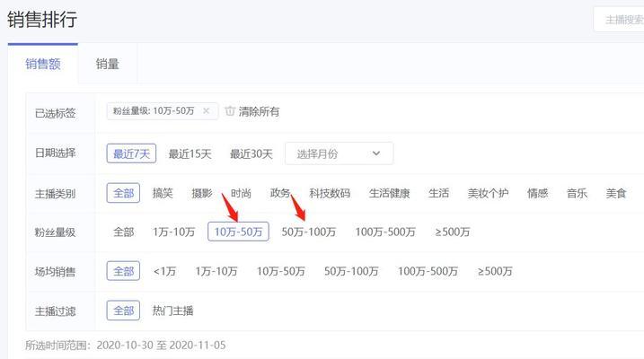The image size is (644, 359).
Task: Filter by 生活健康 category
Action: pyautogui.click(x=389, y=193)
